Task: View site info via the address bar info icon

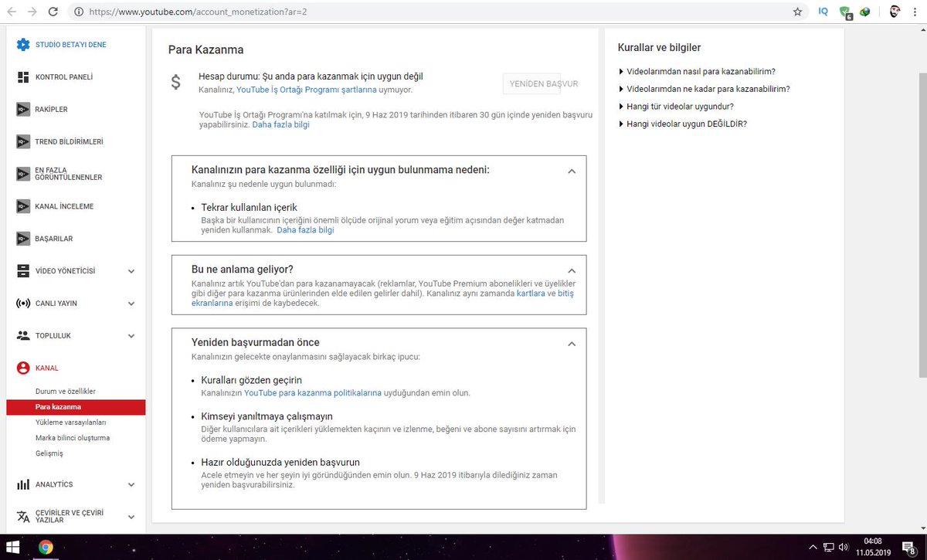Action: pos(79,12)
